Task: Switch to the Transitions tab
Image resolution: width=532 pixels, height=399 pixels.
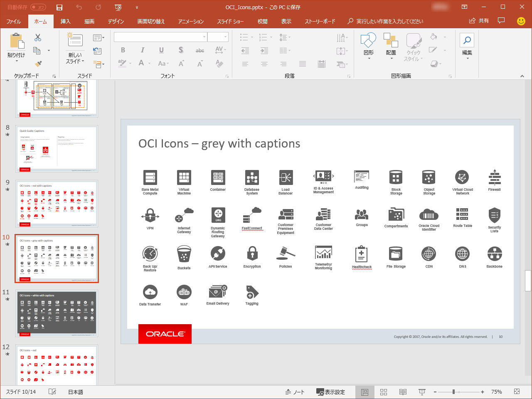Action: 151,21
